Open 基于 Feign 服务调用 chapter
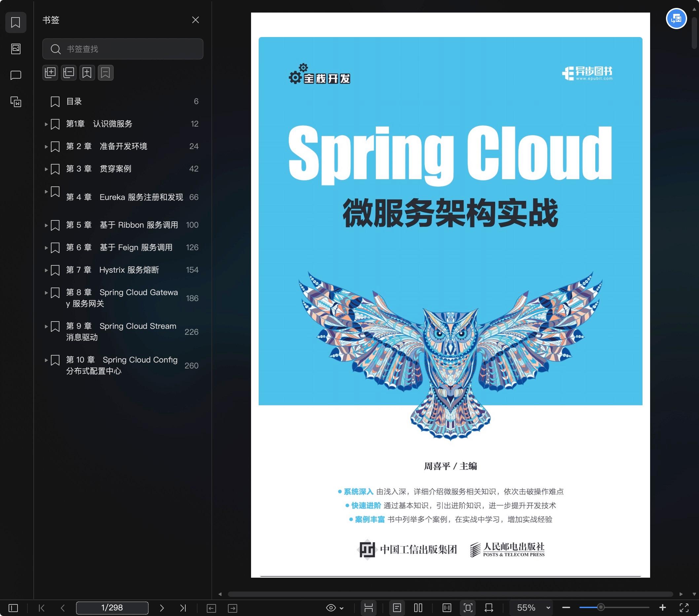The height and width of the screenshot is (616, 699). 119,247
